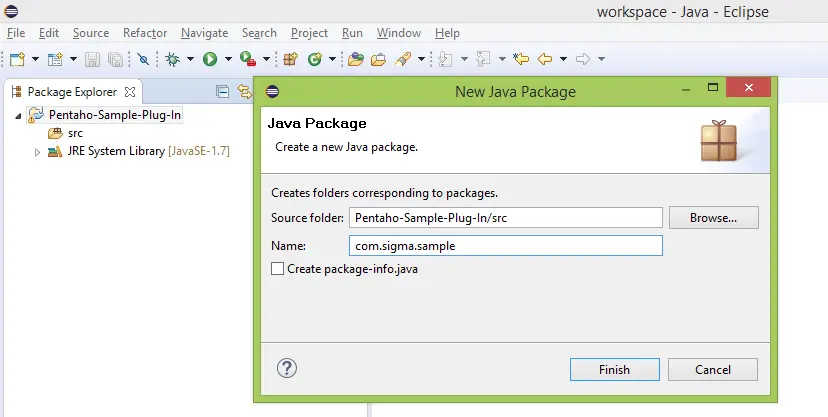Click the New wizard toolbar icon
828x417 pixels.
(17, 59)
